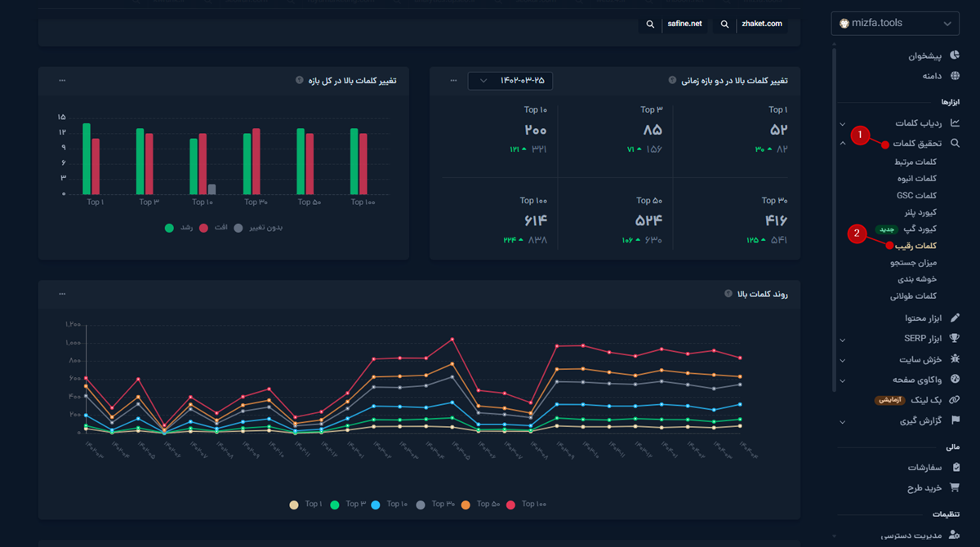Screen dimensions: 980x547
Task: Open the ۱۴۰۲-۰۳-۲۵ date dropdown
Action: pyautogui.click(x=510, y=81)
